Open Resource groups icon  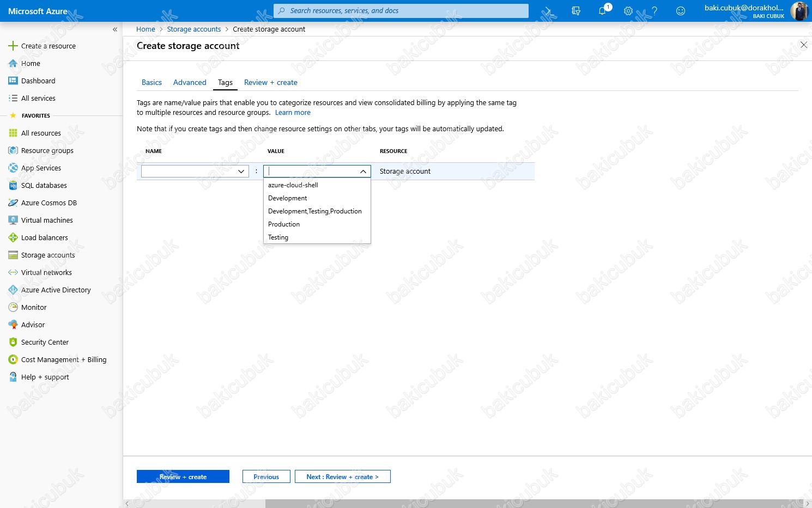[13, 151]
